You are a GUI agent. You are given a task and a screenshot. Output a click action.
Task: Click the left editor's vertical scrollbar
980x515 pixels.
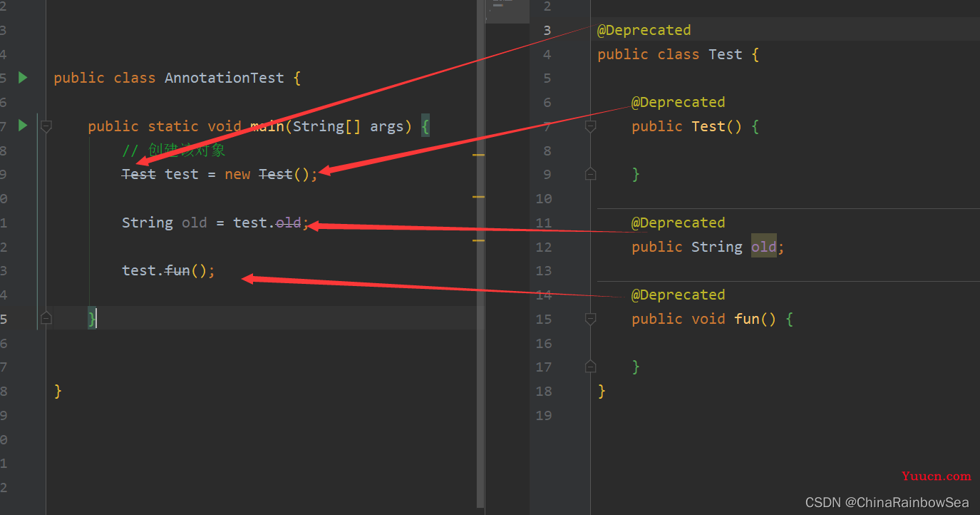[x=480, y=253]
